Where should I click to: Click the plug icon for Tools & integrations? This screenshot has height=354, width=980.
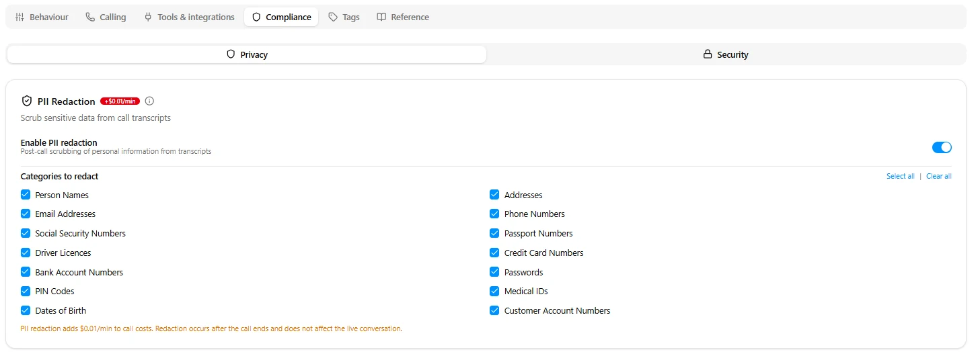tap(148, 17)
